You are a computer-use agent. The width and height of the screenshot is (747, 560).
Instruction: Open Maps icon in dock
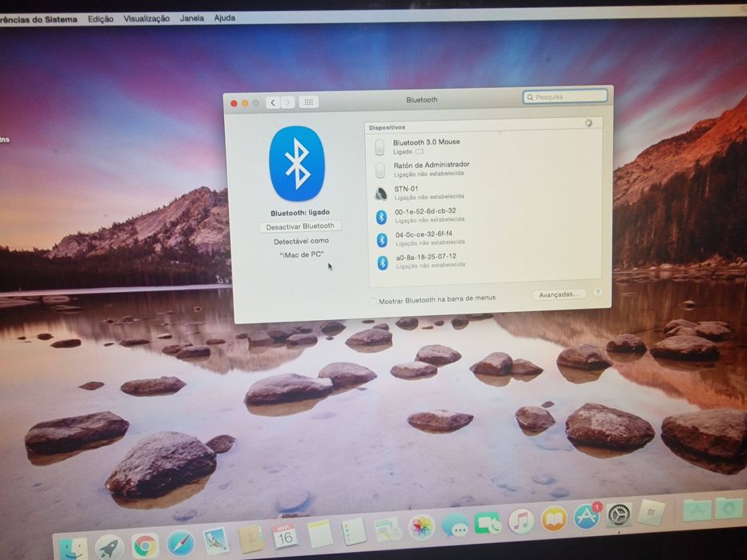click(388, 530)
